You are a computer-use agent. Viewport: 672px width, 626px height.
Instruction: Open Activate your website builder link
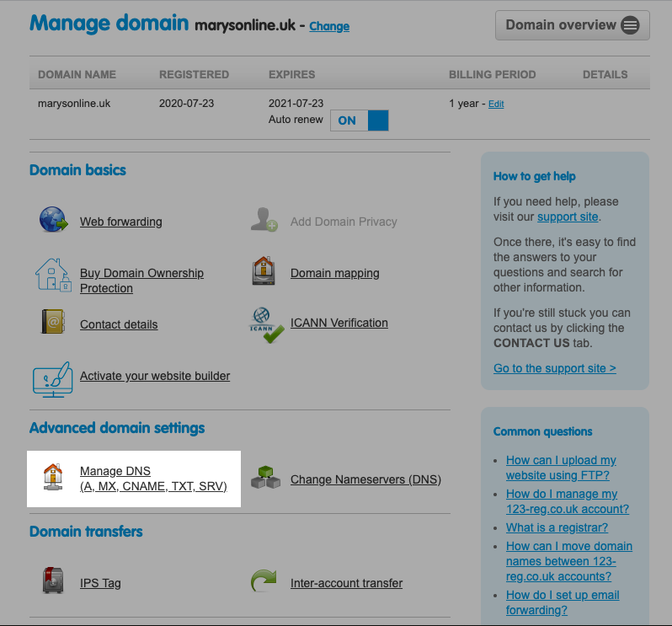tap(155, 376)
